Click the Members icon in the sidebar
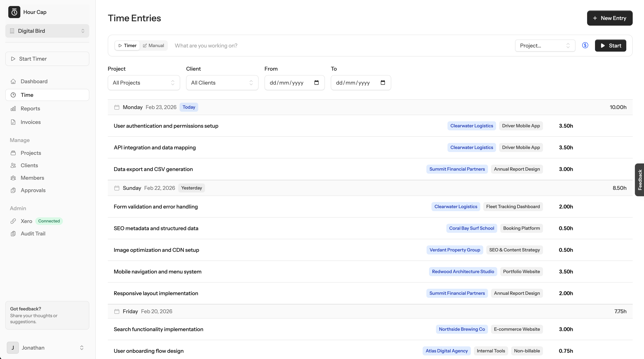The image size is (644, 359). point(14,178)
